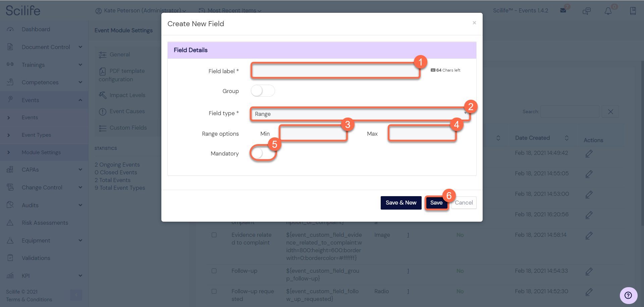Open Event Causes settings
The height and width of the screenshot is (307, 644).
[x=122, y=111]
